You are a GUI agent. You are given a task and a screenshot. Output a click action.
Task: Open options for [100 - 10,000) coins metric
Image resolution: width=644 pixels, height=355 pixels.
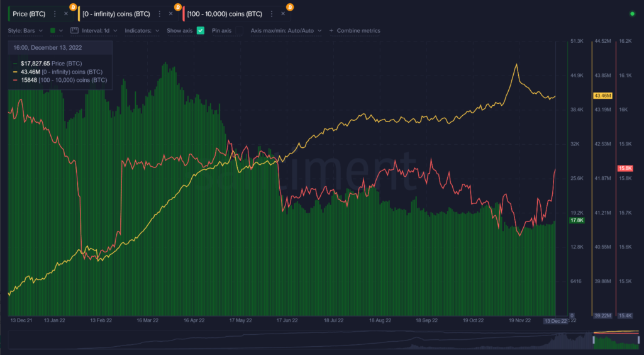[272, 13]
